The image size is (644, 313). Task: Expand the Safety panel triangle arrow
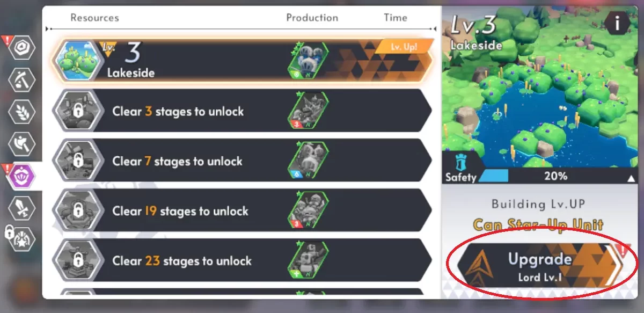pos(632,178)
